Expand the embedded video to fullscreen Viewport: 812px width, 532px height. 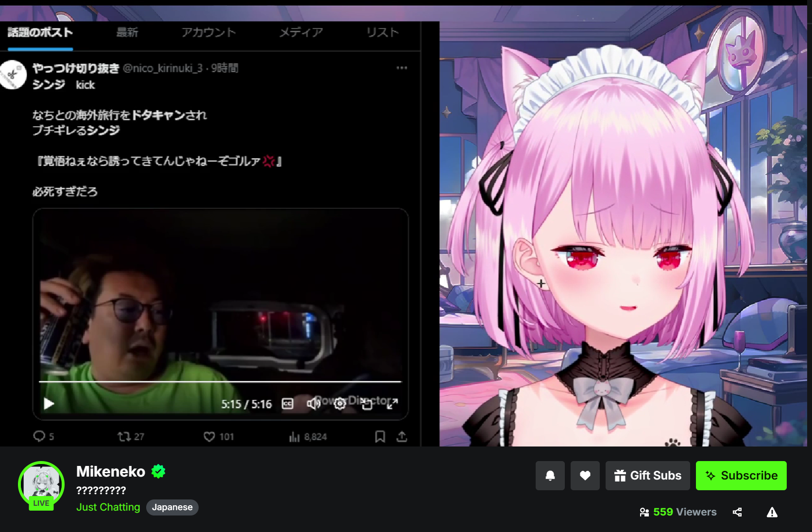[x=392, y=403]
